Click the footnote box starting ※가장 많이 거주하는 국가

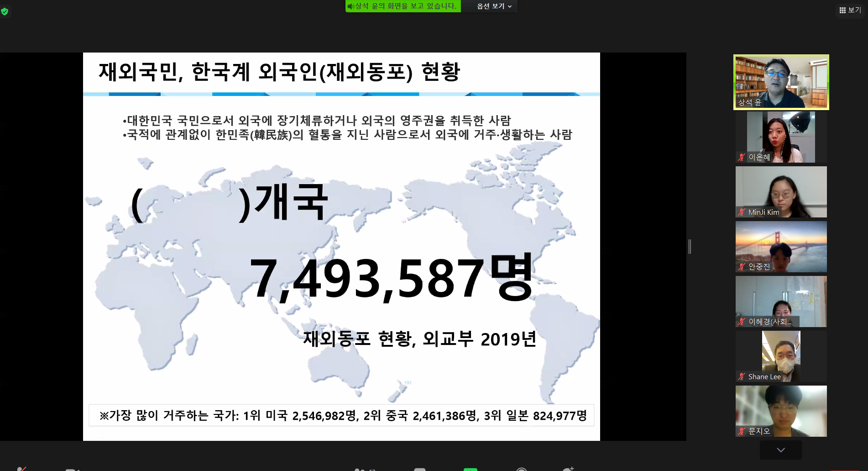341,415
